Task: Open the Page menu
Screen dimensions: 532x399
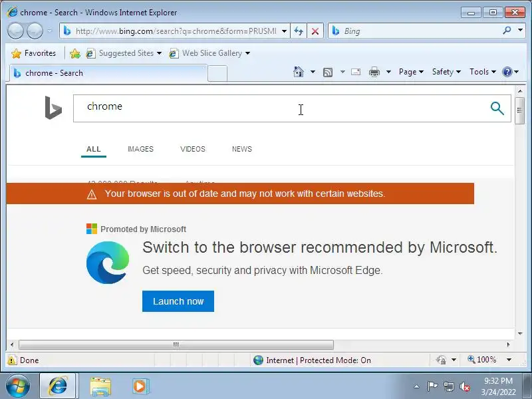Action: click(x=411, y=72)
